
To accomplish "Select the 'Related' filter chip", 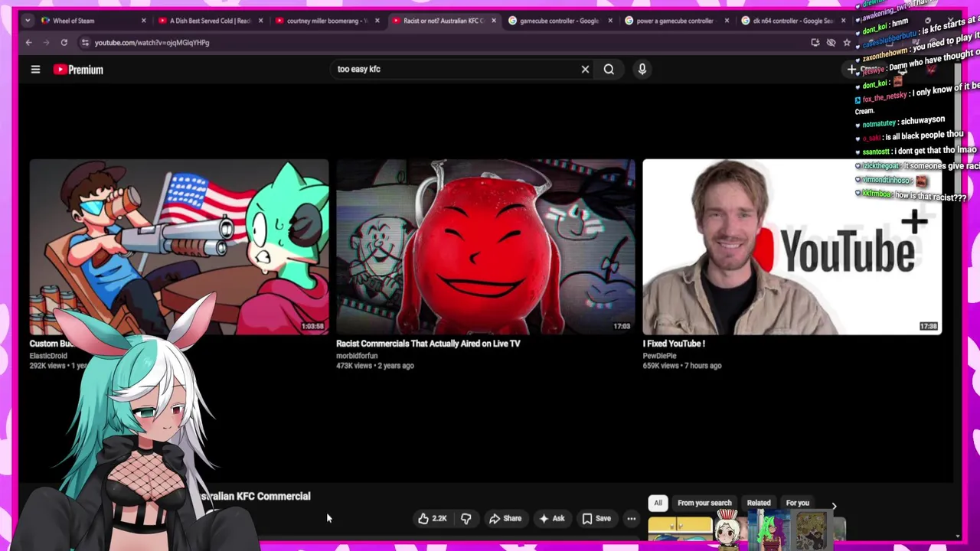I will pos(759,503).
